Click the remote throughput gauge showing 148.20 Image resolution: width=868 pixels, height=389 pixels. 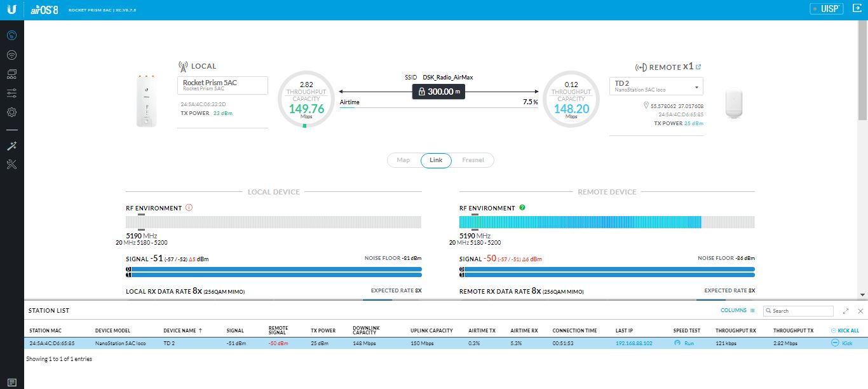coord(571,99)
